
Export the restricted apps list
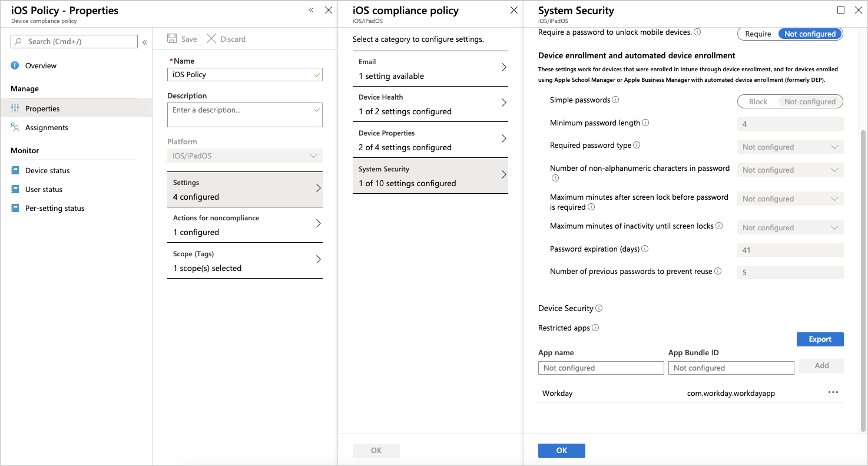click(820, 339)
